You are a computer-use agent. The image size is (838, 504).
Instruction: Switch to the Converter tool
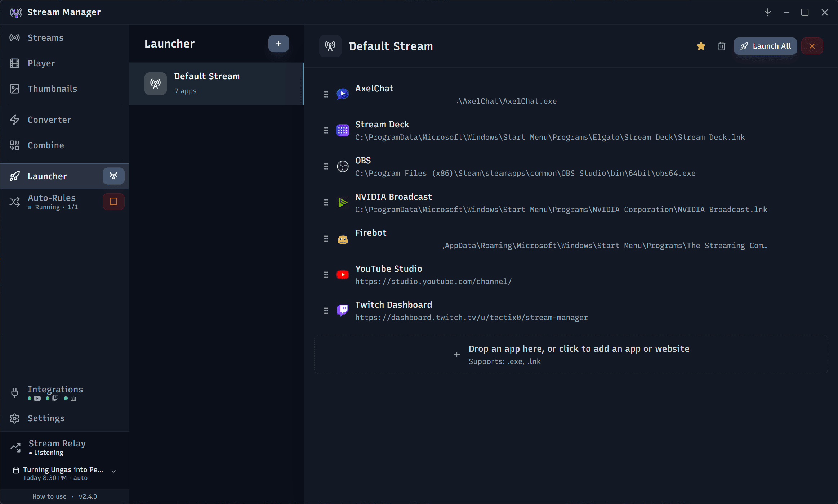point(64,120)
